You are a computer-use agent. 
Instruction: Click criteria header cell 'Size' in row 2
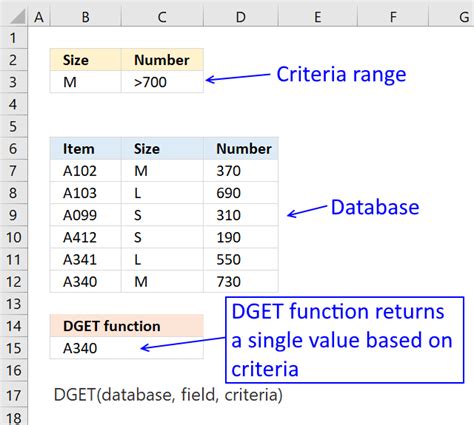[x=86, y=60]
